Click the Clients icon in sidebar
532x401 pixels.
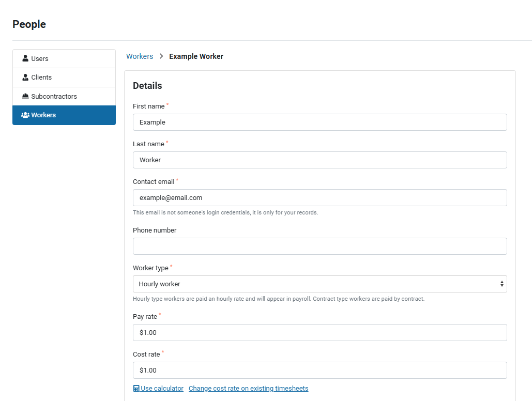[x=25, y=78]
